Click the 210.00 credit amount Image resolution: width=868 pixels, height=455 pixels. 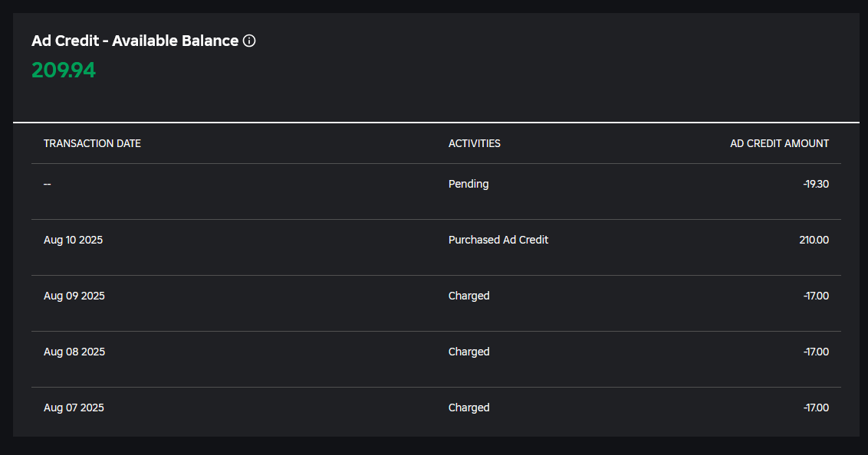click(x=814, y=240)
